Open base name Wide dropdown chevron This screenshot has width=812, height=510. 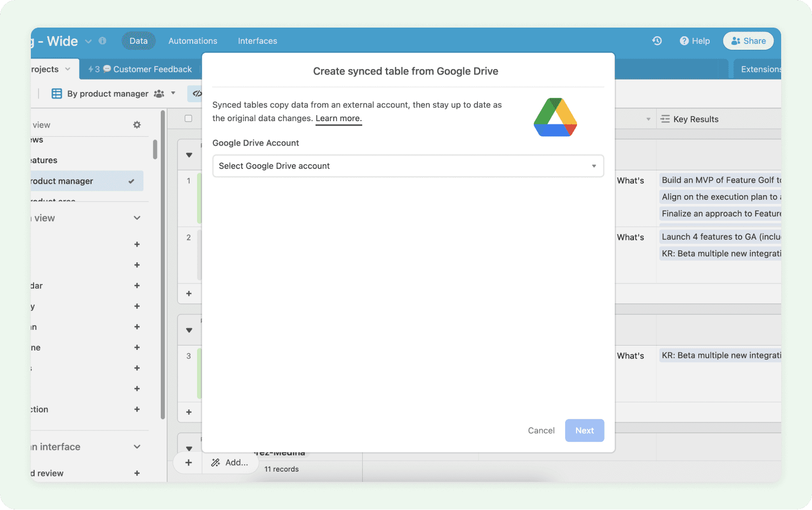pos(88,41)
